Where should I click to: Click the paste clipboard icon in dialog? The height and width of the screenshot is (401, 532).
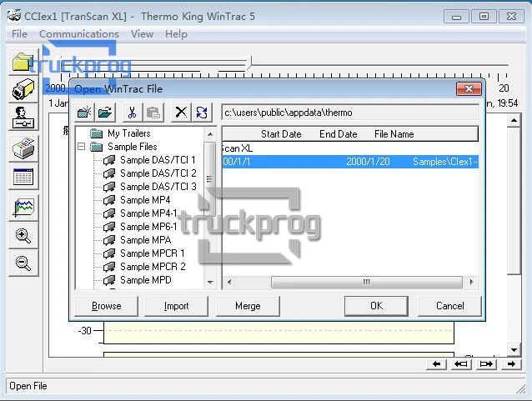[x=153, y=113]
